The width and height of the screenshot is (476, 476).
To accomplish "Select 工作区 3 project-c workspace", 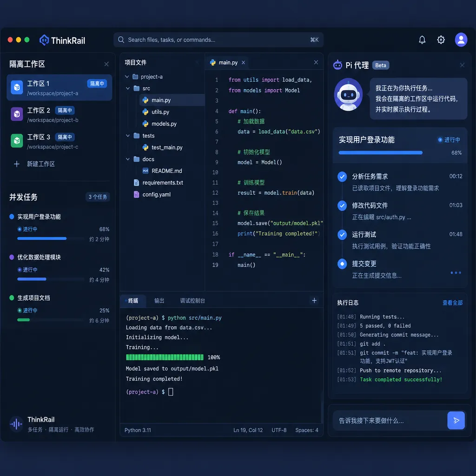I will (59, 141).
